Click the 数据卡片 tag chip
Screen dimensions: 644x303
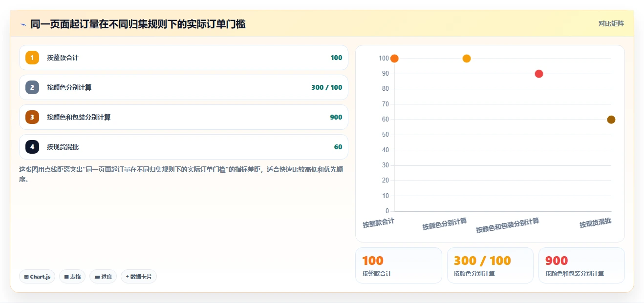(x=139, y=277)
